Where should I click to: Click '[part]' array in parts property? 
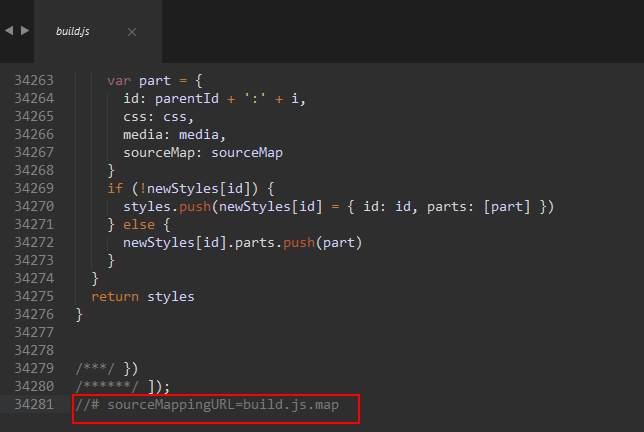coord(507,207)
